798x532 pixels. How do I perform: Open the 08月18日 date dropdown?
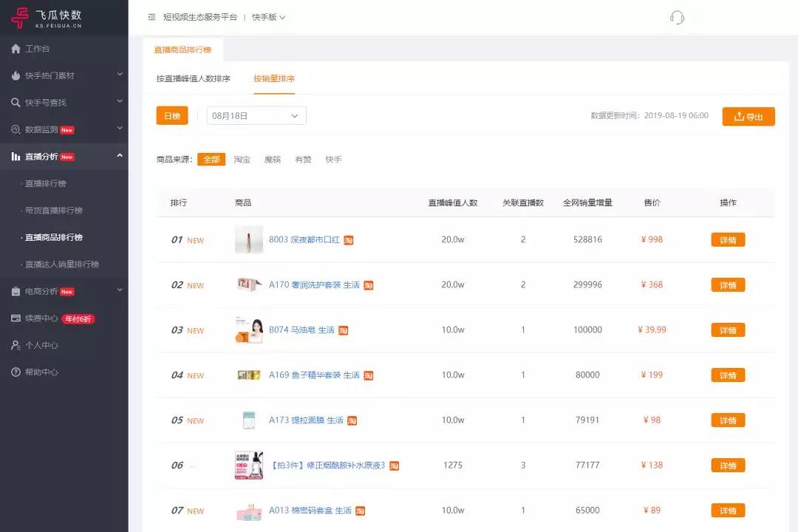point(256,115)
